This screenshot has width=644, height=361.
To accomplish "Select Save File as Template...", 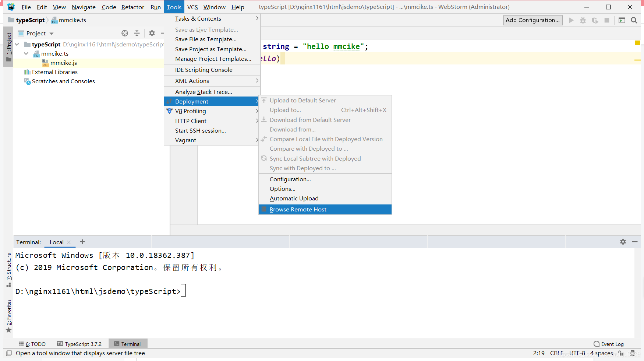I will pos(212,39).
